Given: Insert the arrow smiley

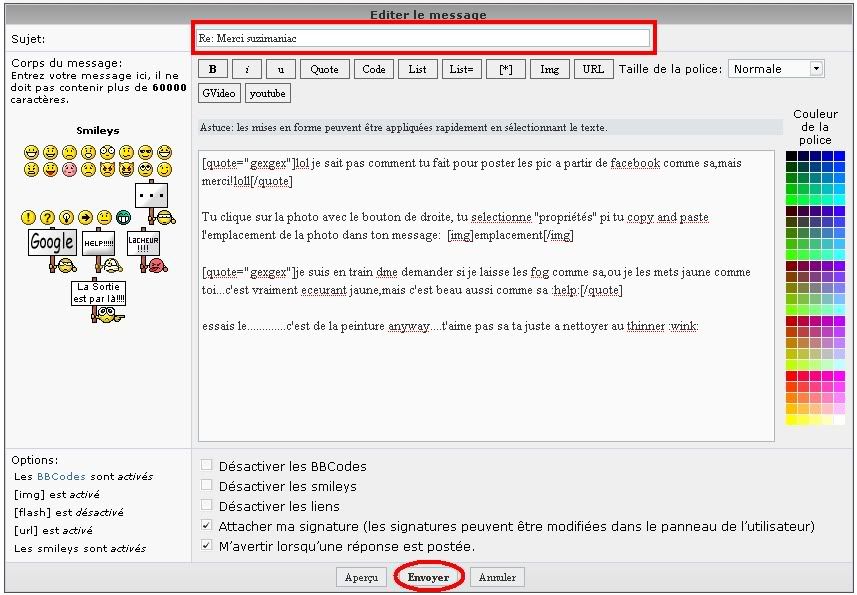Looking at the screenshot, I should 86,217.
